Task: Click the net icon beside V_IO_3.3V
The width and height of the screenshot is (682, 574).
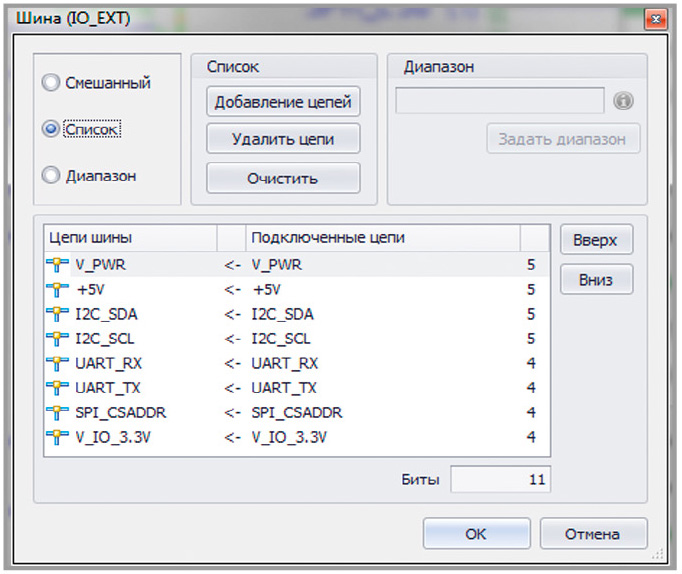Action: [57, 437]
